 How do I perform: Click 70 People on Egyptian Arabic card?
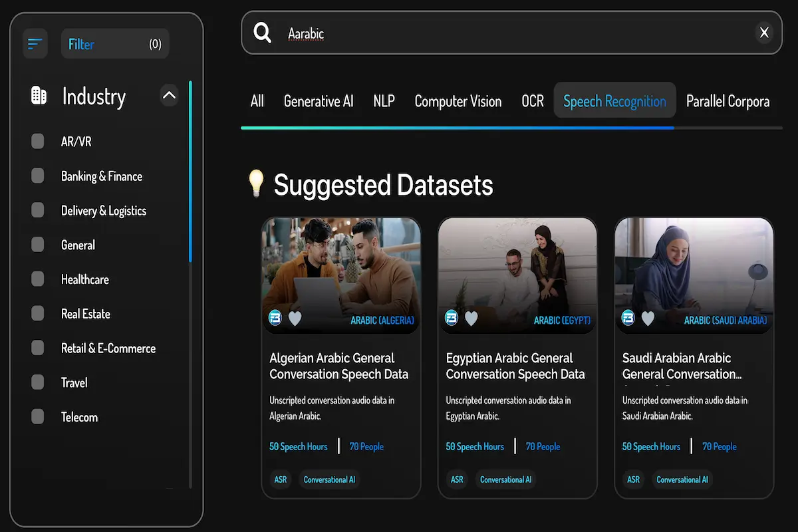point(543,447)
